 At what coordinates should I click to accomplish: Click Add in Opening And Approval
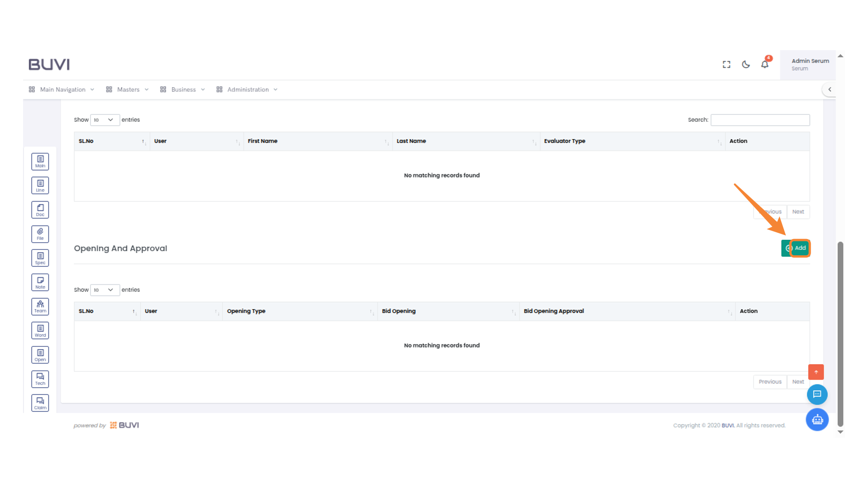(796, 248)
